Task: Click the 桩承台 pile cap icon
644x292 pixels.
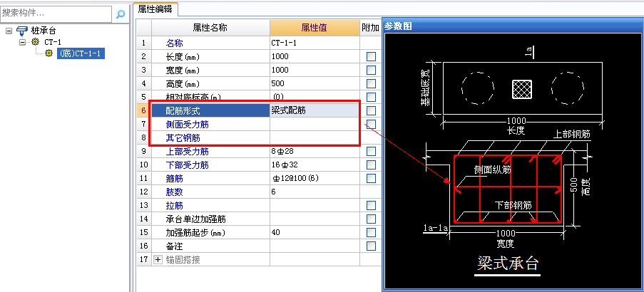Action: 22,31
